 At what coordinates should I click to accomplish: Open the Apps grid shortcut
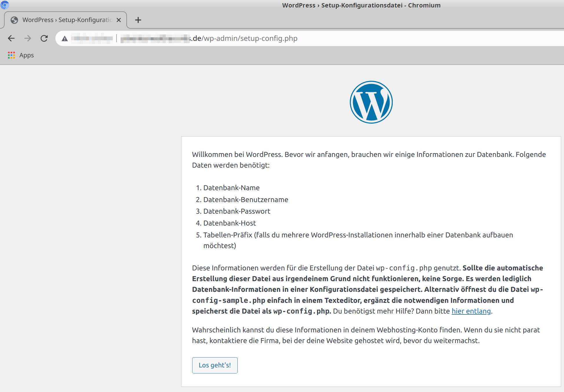[x=11, y=55]
